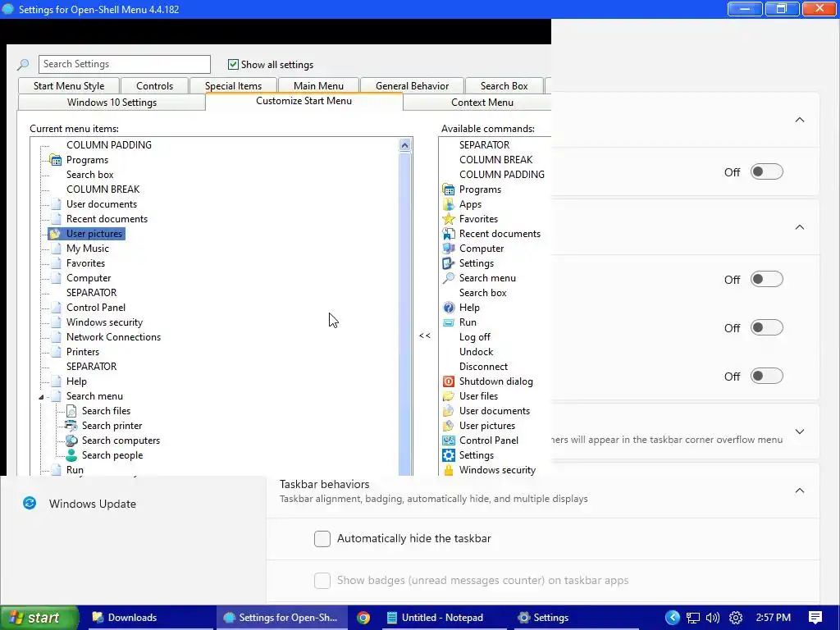Screen dimensions: 840x630
Task: Open the General Behavior tab
Action: click(412, 85)
